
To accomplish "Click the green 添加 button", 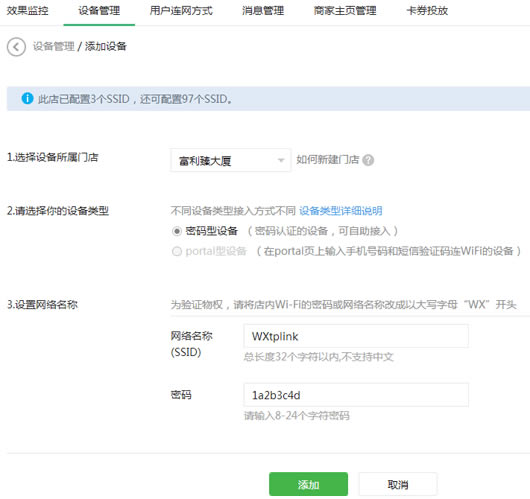I will click(308, 484).
